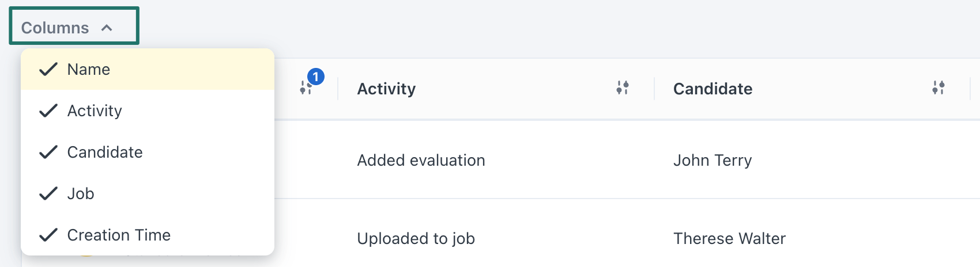Open filter settings for the Activity column
This screenshot has height=267, width=980.
tap(622, 87)
